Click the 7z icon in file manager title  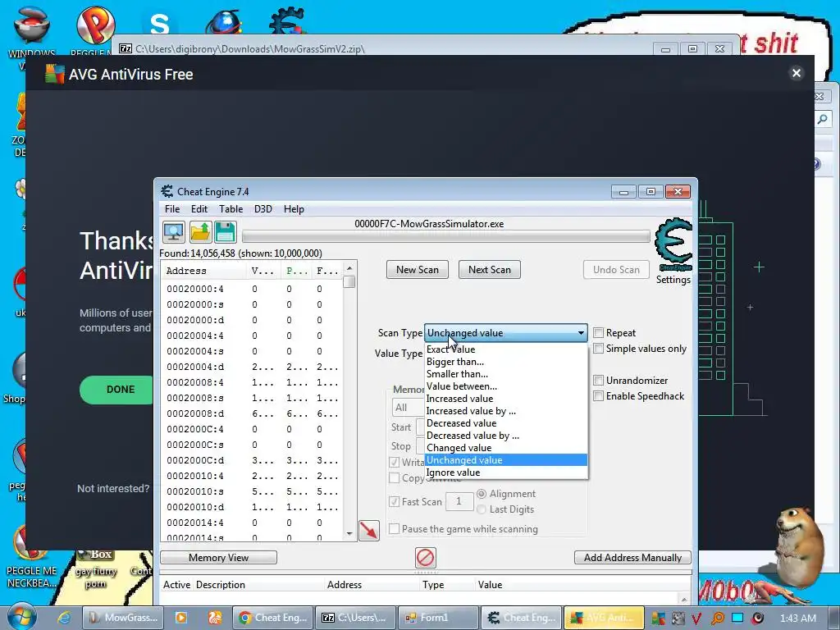(126, 48)
